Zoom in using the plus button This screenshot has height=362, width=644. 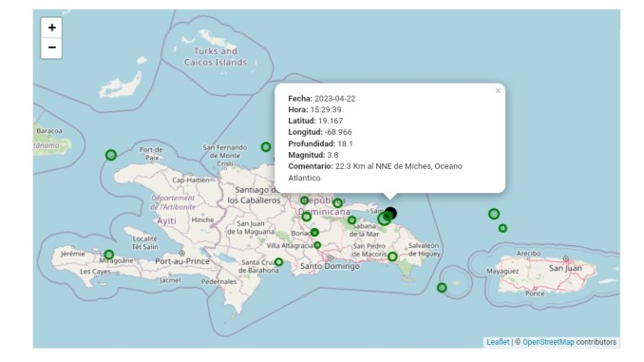pos(51,28)
